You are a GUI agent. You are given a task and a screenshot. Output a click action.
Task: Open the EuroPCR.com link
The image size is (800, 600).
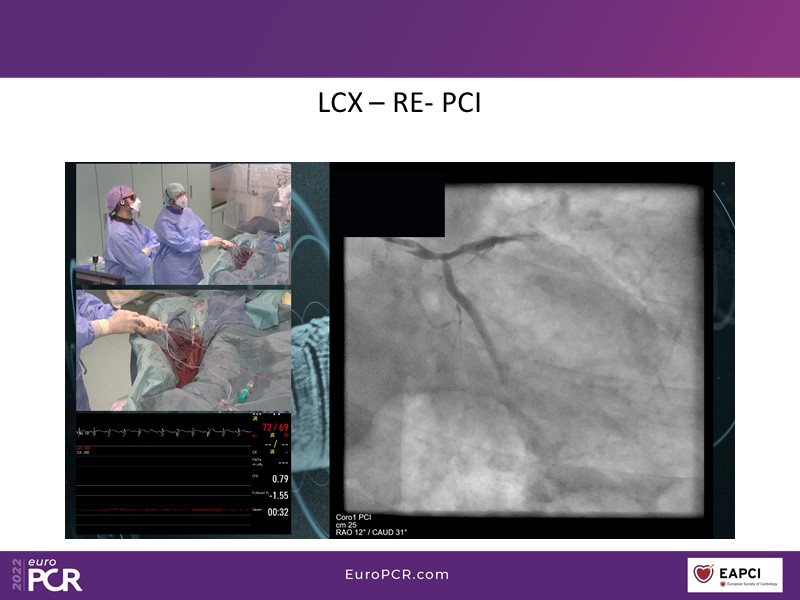click(396, 575)
